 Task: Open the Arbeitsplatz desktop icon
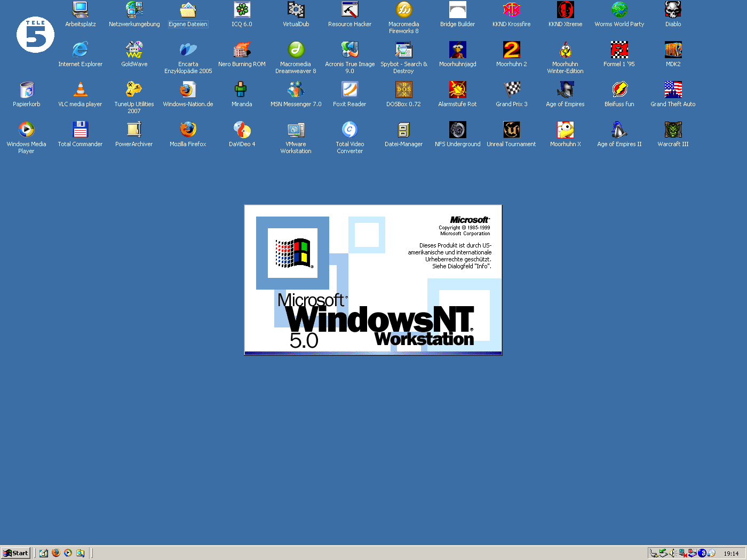(81, 10)
